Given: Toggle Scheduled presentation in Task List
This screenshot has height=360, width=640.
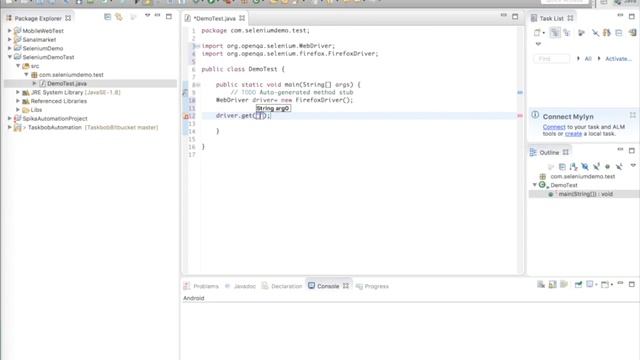Looking at the screenshot, I should [567, 33].
